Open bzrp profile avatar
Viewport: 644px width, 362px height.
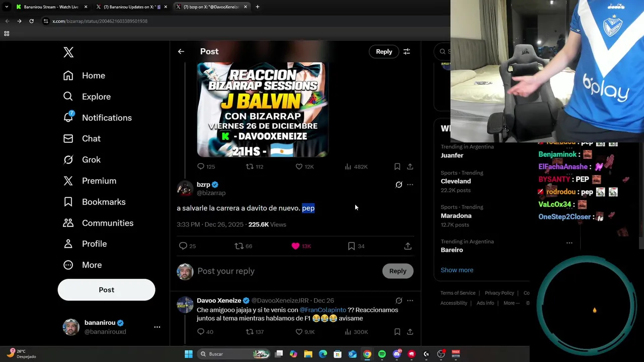point(185,189)
